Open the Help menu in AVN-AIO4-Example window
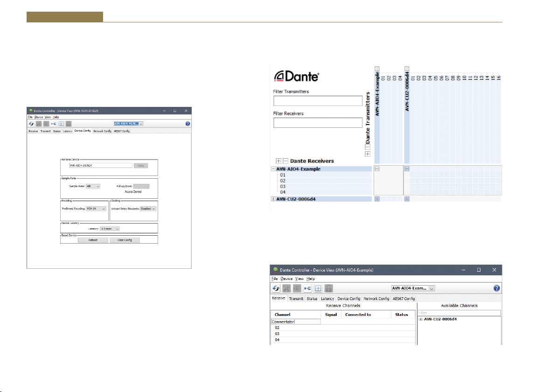556x392 pixels. [311, 279]
